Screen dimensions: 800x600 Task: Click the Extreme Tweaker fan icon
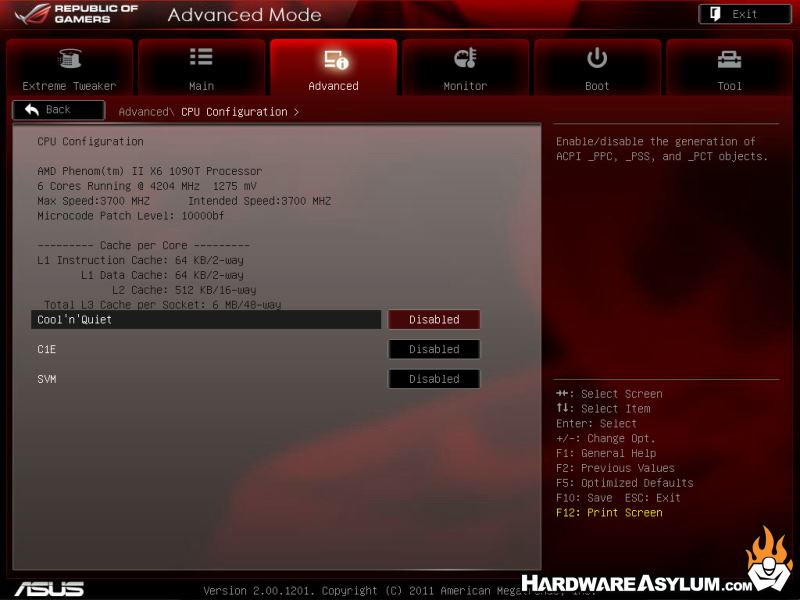69,58
